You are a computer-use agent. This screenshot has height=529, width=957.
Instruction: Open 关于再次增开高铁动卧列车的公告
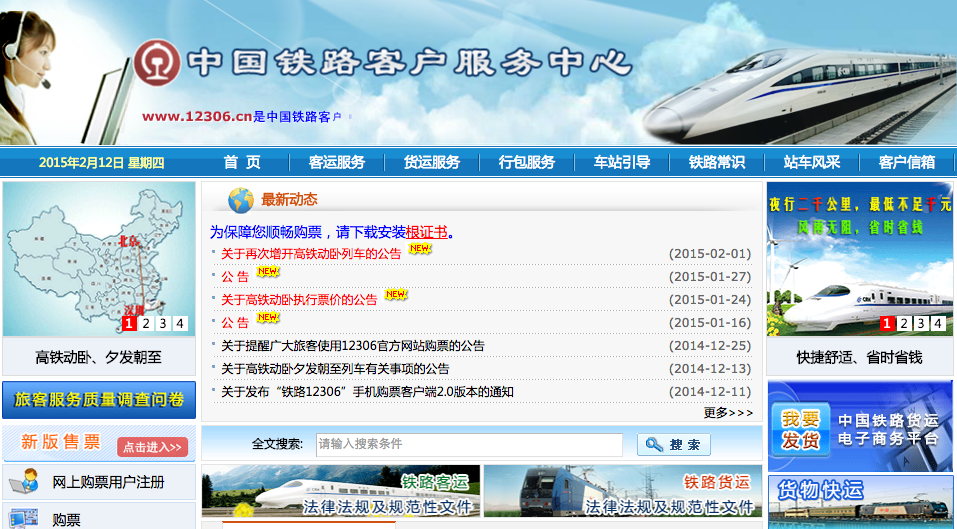(x=311, y=254)
